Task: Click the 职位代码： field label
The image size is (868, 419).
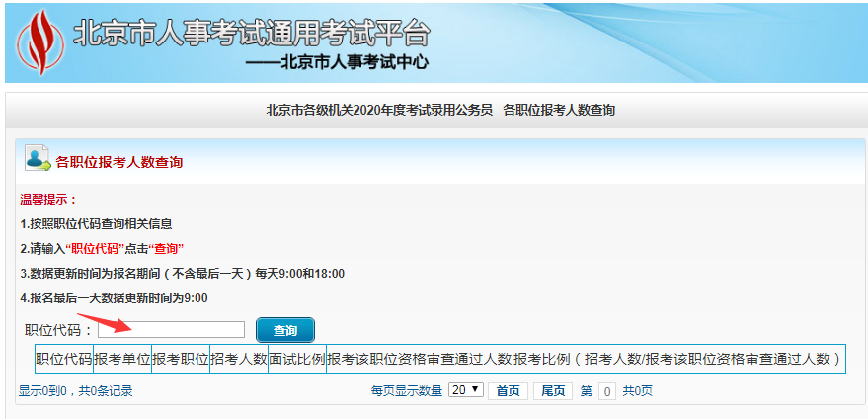Action: point(58,330)
